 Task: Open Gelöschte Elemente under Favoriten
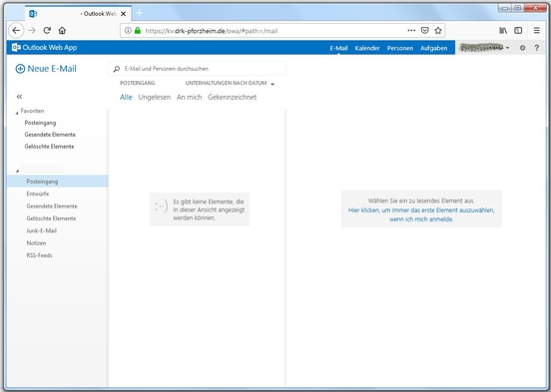pyautogui.click(x=49, y=147)
